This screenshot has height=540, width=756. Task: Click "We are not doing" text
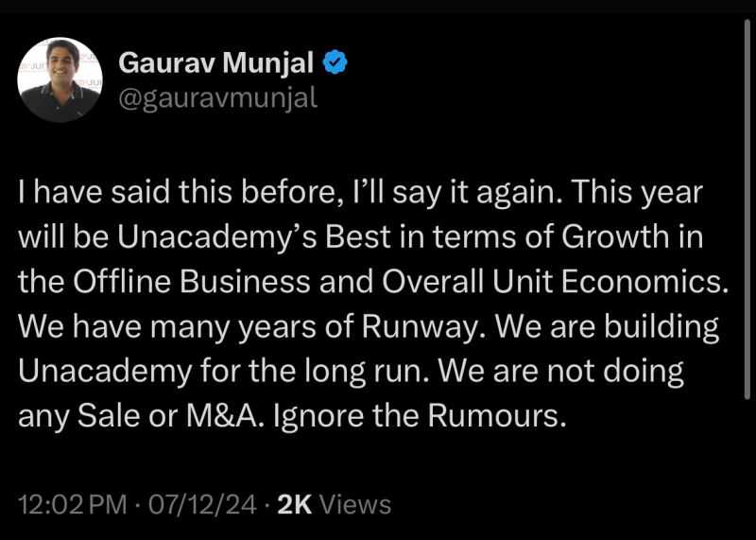[576, 370]
